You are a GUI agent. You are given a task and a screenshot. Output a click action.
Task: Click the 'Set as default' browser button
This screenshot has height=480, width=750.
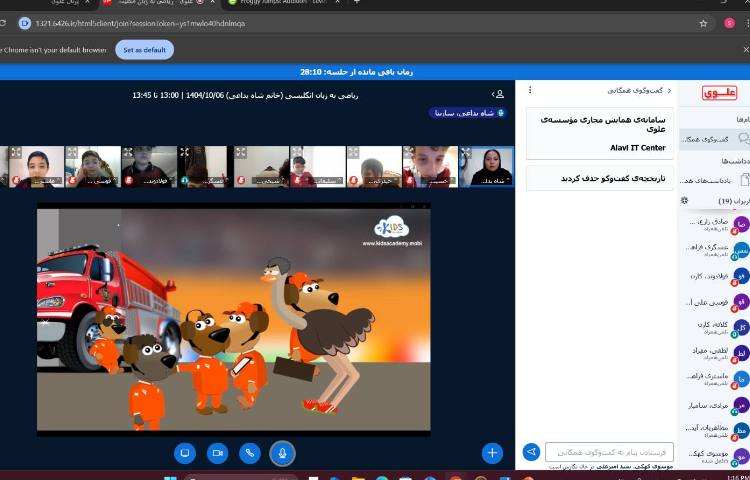pos(144,49)
